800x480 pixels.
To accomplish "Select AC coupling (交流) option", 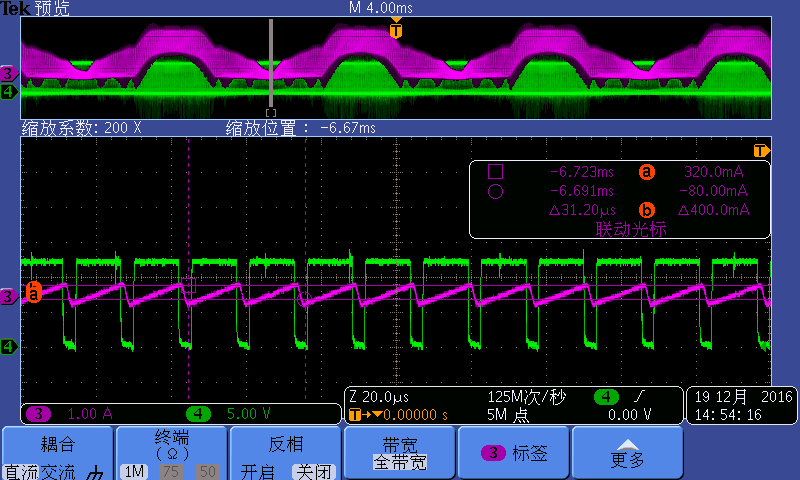I will click(57, 472).
